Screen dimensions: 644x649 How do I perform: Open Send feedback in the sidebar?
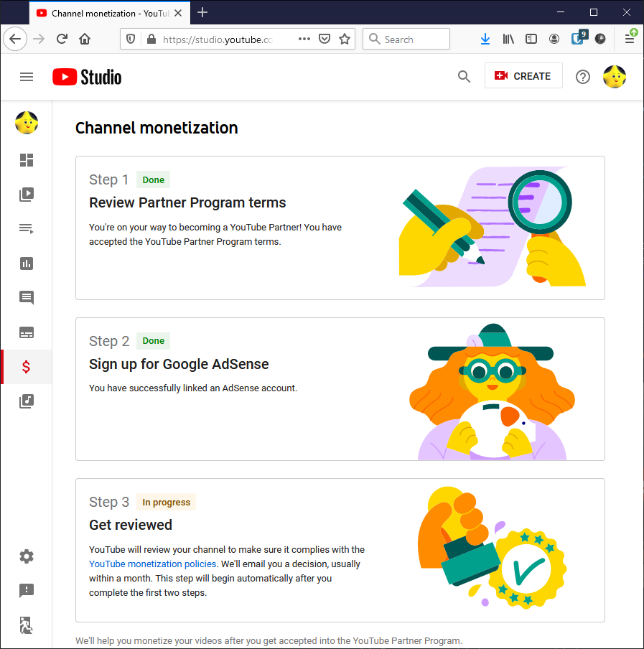(27, 591)
